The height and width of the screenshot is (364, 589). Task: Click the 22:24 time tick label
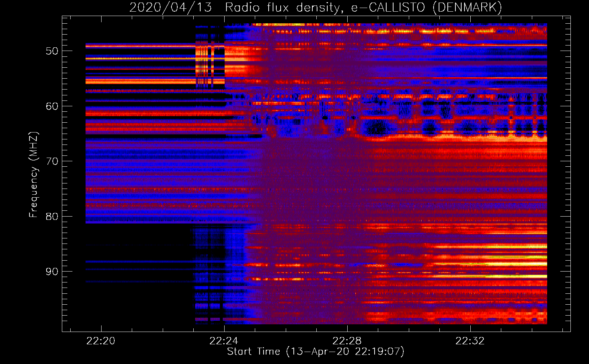coord(224,341)
